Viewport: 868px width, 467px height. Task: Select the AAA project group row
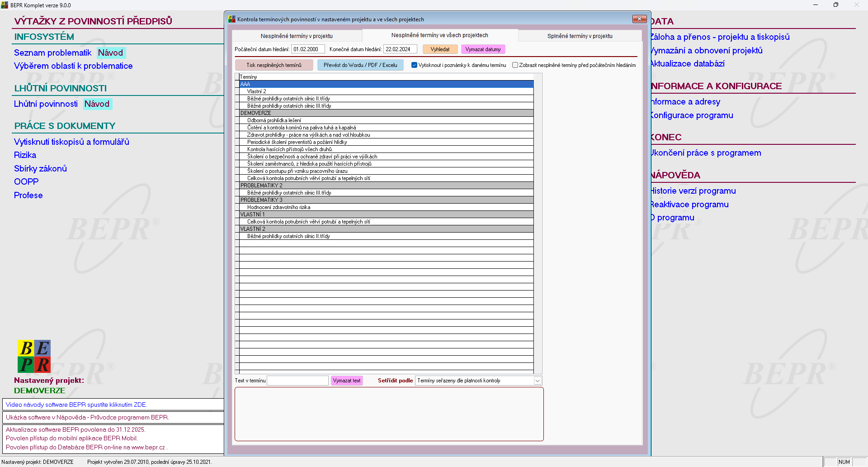tap(387, 84)
